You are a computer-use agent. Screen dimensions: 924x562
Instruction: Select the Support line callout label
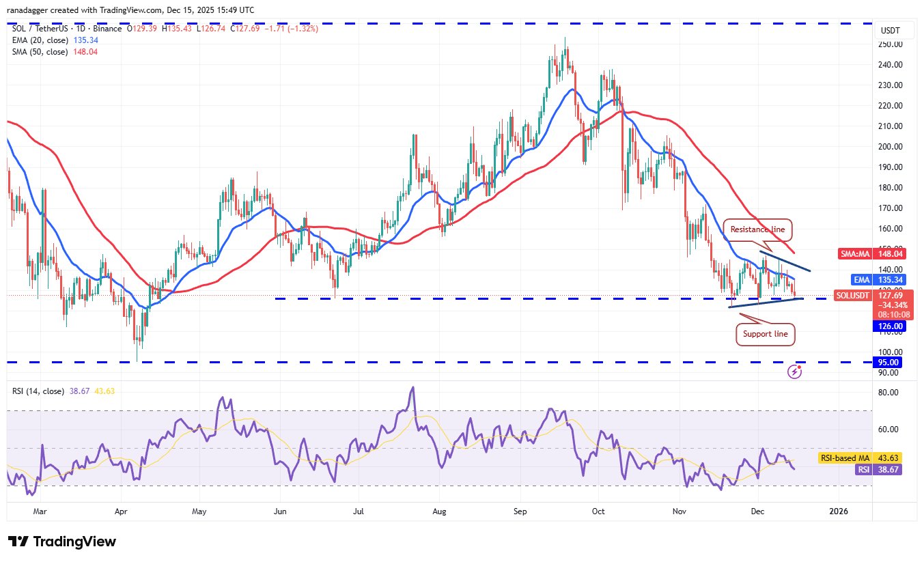coord(766,334)
